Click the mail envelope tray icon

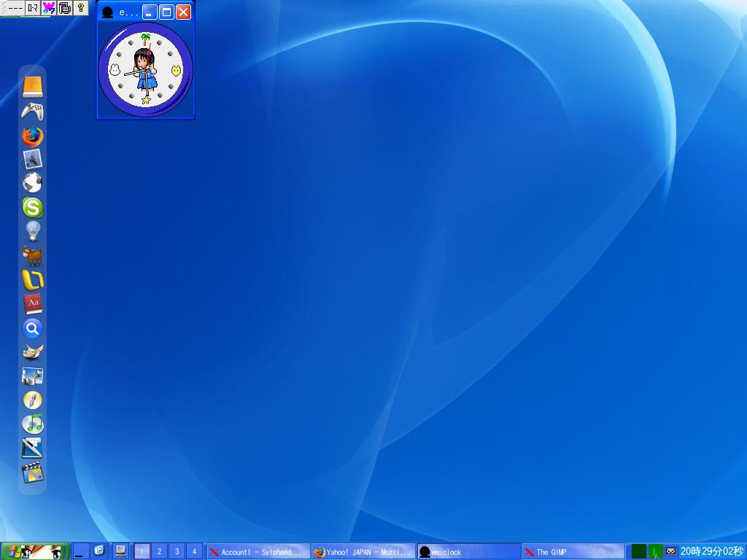pyautogui.click(x=670, y=552)
